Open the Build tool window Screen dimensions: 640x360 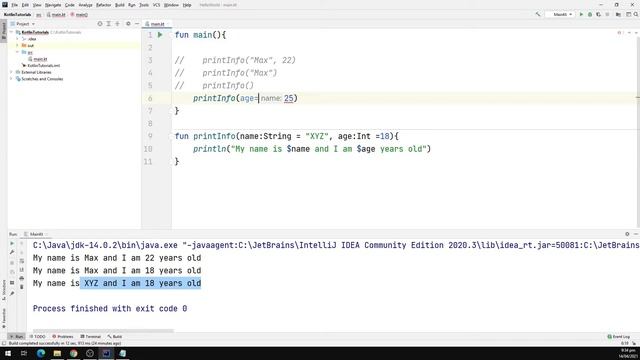click(x=115, y=336)
